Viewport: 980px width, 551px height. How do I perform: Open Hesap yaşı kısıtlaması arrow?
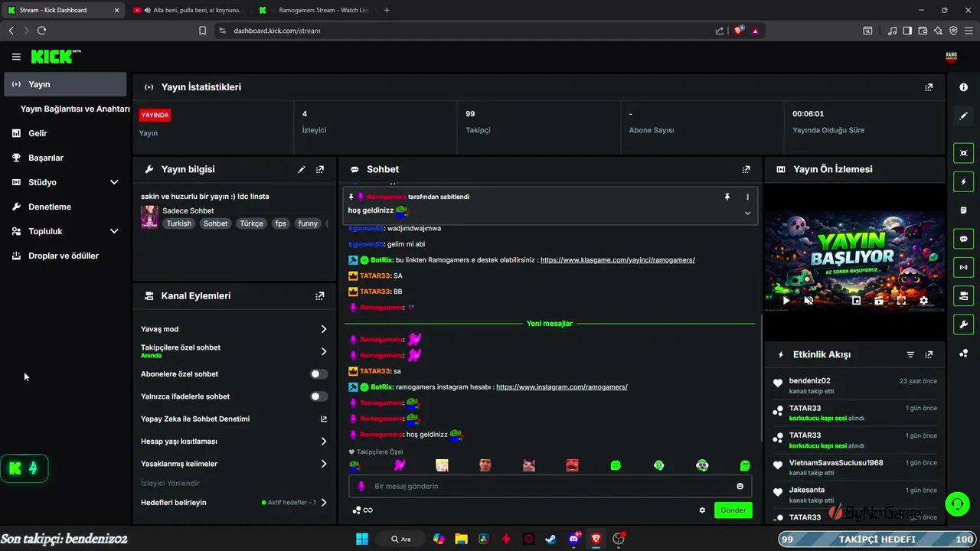pos(324,442)
